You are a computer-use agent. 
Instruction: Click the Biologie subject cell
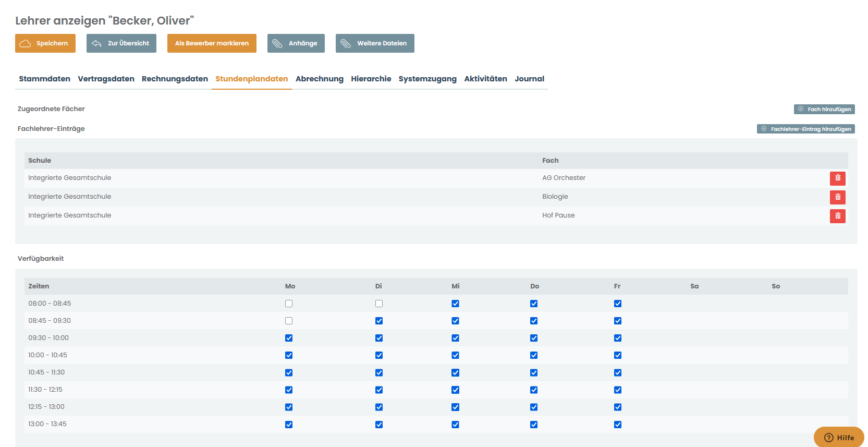pos(555,197)
